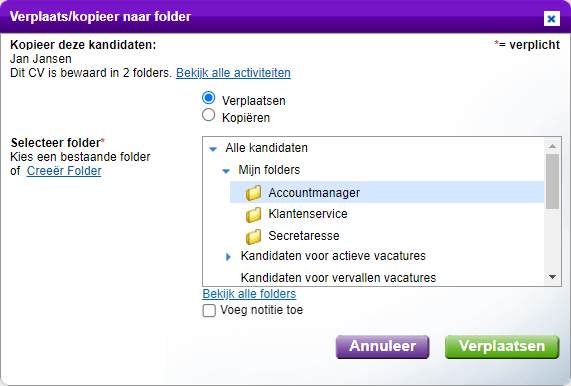The height and width of the screenshot is (386, 571).
Task: Click the green Verplaatsen button
Action: (x=502, y=347)
